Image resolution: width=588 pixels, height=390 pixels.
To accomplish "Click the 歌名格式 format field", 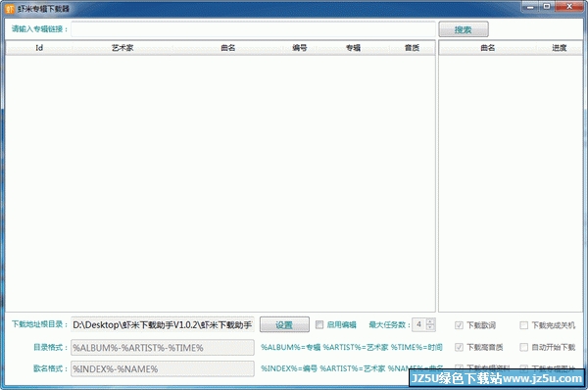I will [x=163, y=369].
